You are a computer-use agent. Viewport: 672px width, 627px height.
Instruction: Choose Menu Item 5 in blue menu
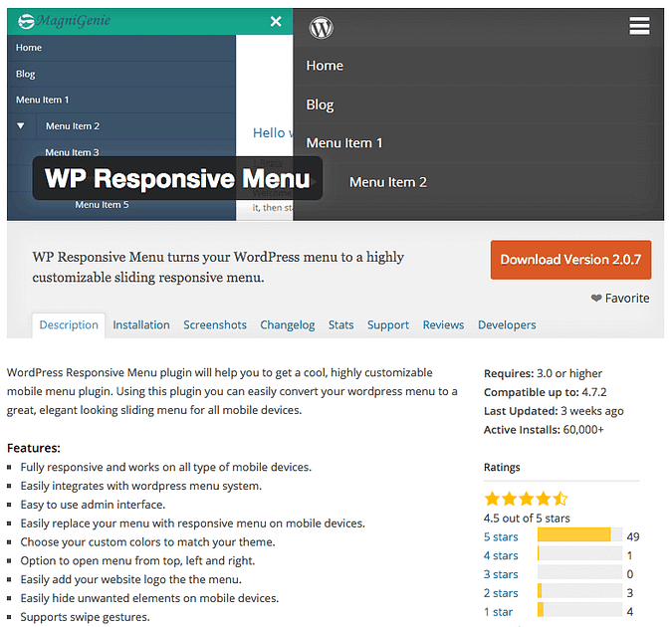click(x=102, y=205)
